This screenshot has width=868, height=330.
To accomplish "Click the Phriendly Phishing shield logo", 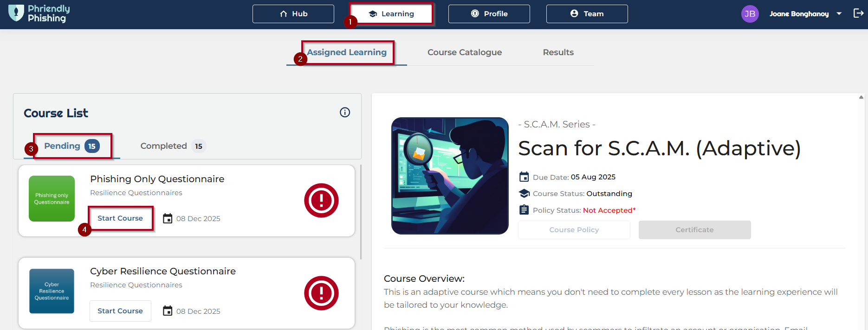I will click(x=16, y=13).
